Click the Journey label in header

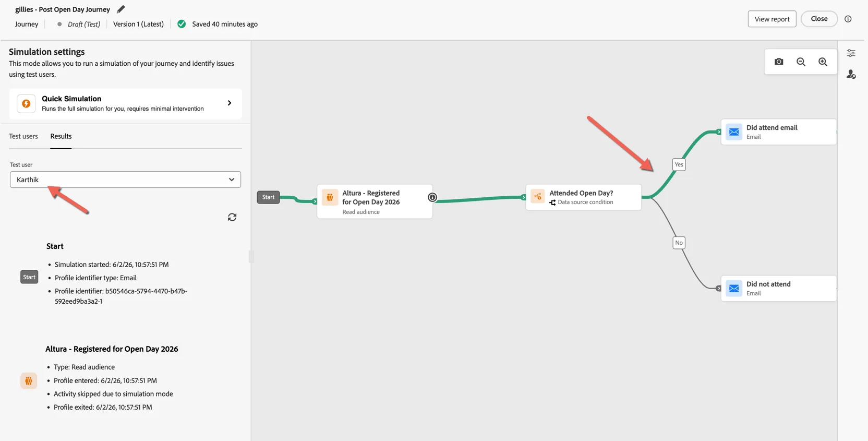point(27,24)
